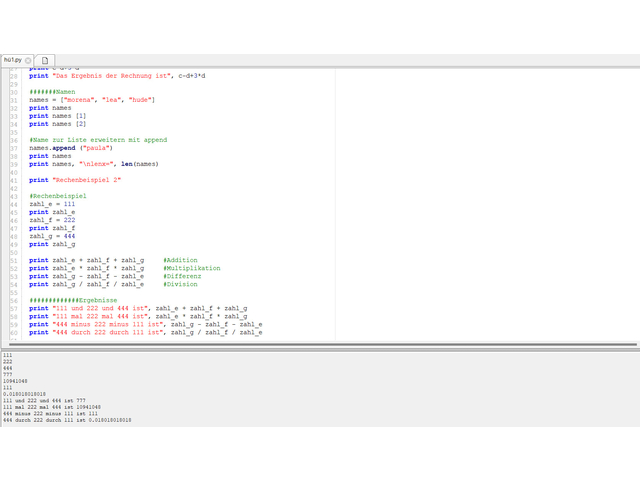
Task: Click the "print names [1]" line
Action: point(58,116)
